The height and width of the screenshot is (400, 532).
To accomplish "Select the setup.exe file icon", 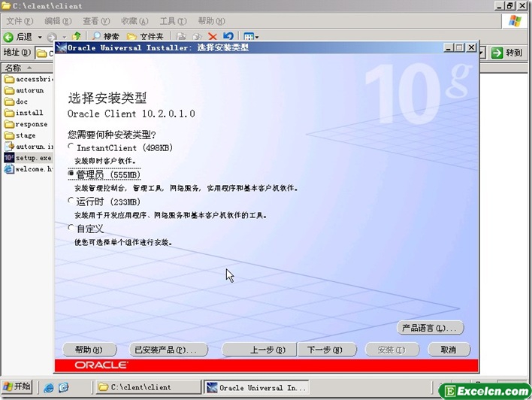I will point(9,158).
